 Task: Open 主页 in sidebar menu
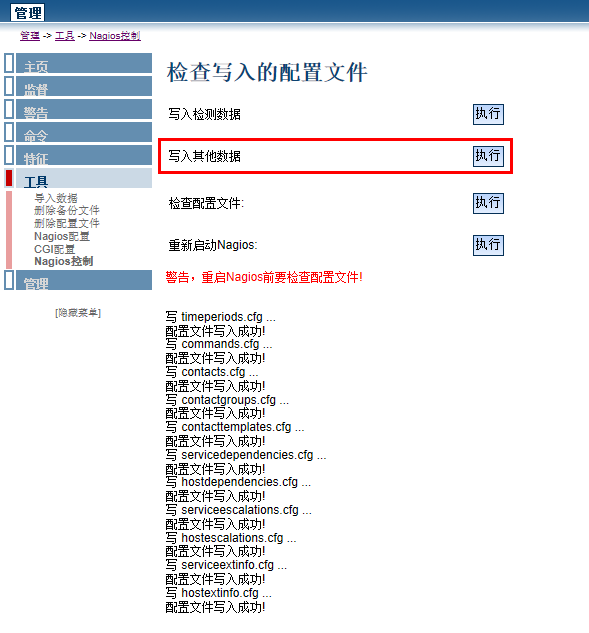pyautogui.click(x=84, y=63)
